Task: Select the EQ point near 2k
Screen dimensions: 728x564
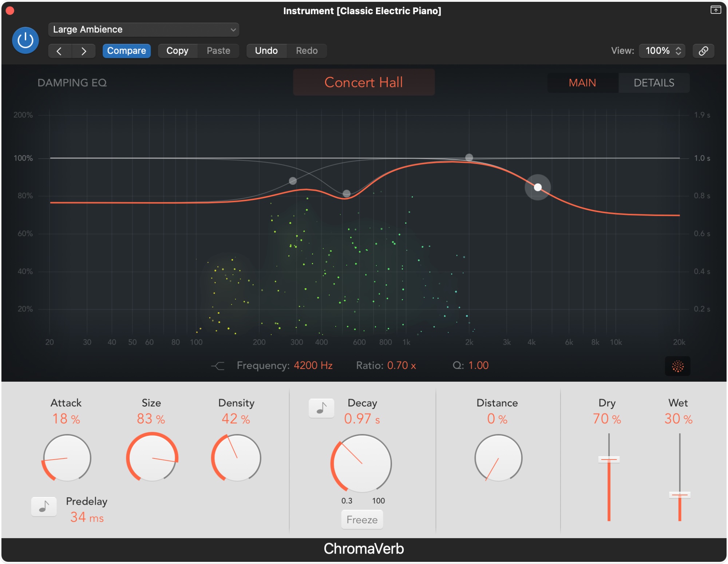Action: (469, 157)
